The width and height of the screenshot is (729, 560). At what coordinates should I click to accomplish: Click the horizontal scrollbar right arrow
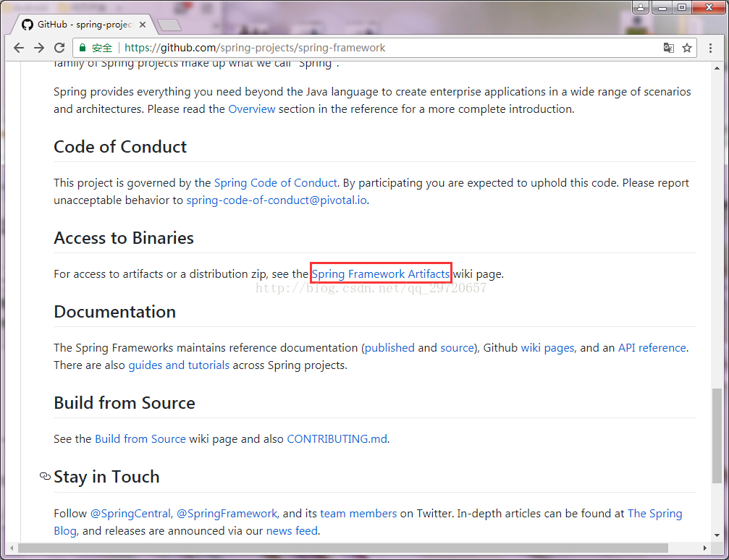(x=705, y=548)
